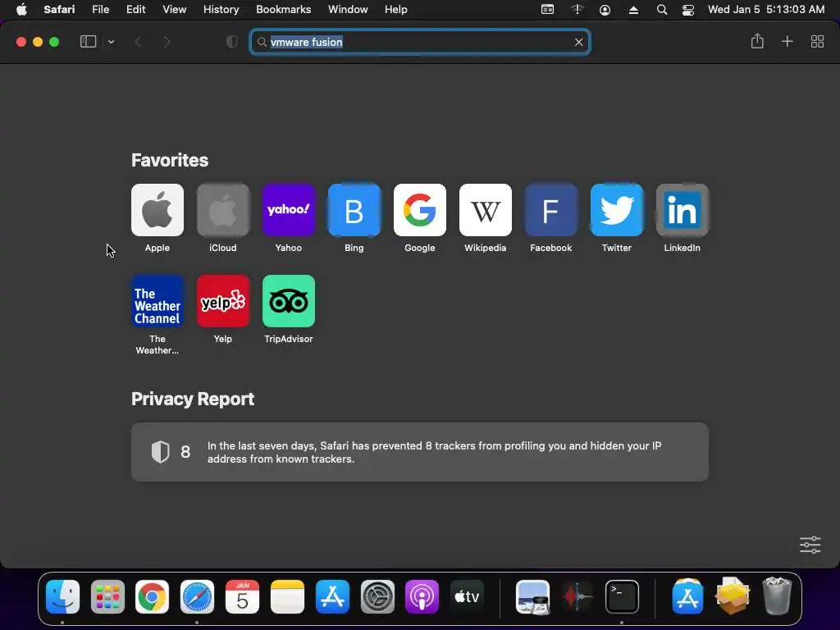The height and width of the screenshot is (630, 840).
Task: Open the Apple menu
Action: pos(21,10)
